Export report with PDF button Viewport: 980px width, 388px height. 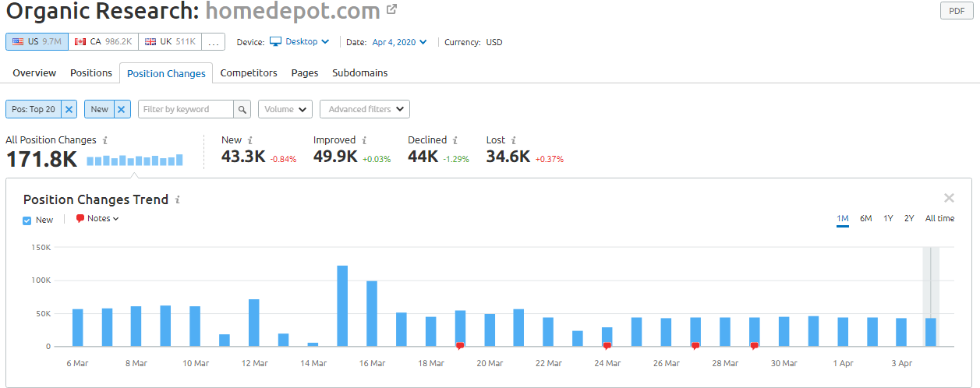pos(957,11)
